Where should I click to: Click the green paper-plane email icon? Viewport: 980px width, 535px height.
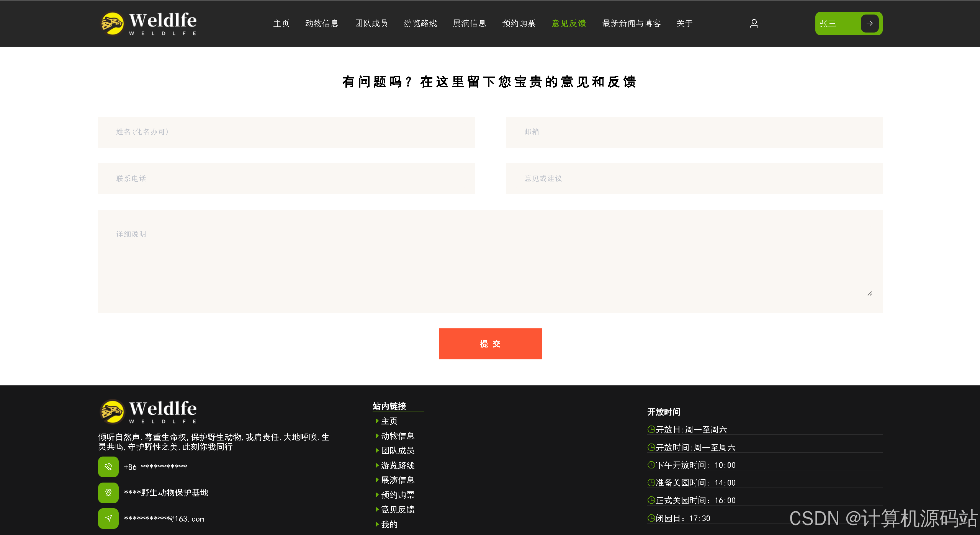tap(108, 519)
